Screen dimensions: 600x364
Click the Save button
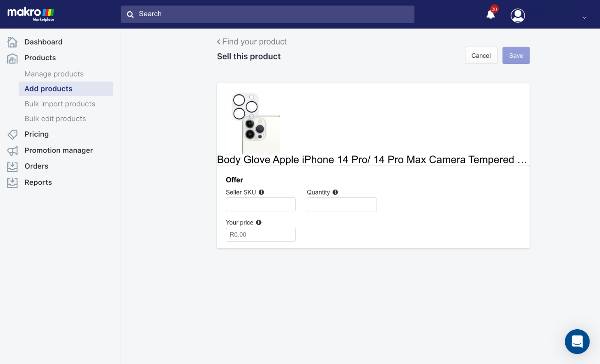(x=516, y=55)
